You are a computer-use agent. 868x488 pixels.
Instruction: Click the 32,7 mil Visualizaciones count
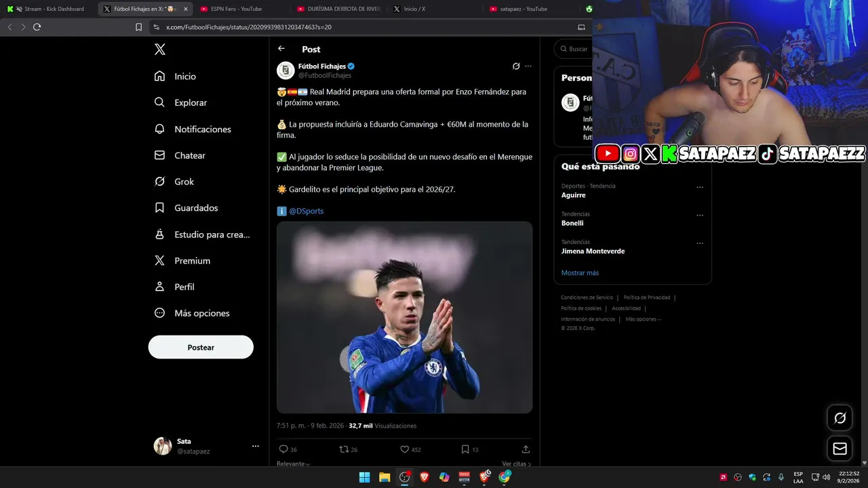(x=382, y=426)
